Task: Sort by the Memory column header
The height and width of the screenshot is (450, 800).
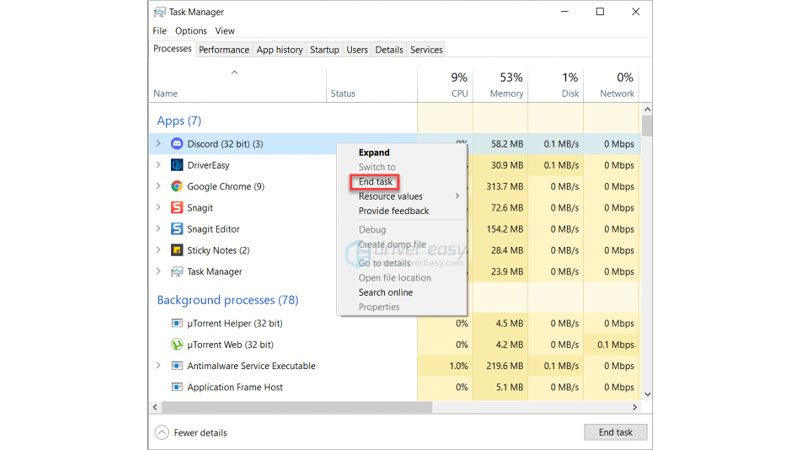Action: click(x=501, y=84)
